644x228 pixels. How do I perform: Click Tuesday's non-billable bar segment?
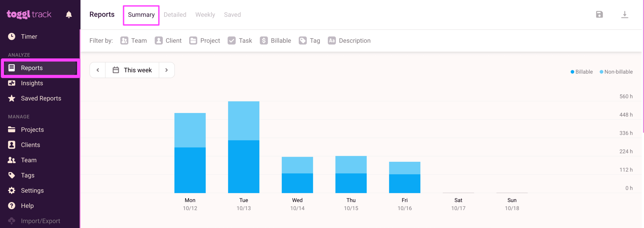[244, 121]
